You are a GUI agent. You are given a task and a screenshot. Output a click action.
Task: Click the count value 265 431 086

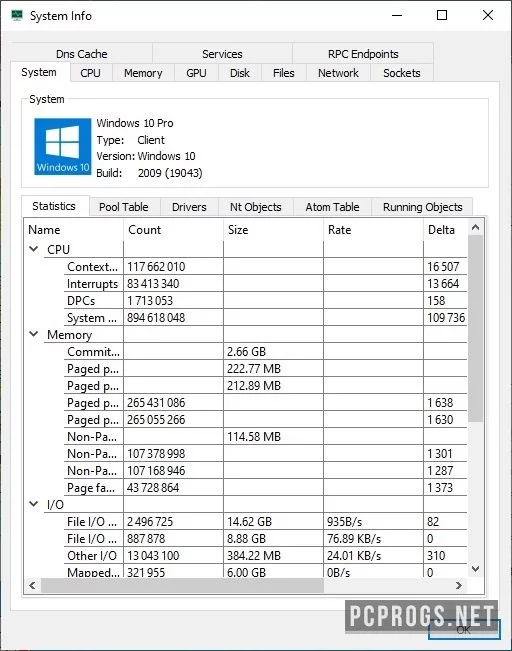[x=156, y=403]
